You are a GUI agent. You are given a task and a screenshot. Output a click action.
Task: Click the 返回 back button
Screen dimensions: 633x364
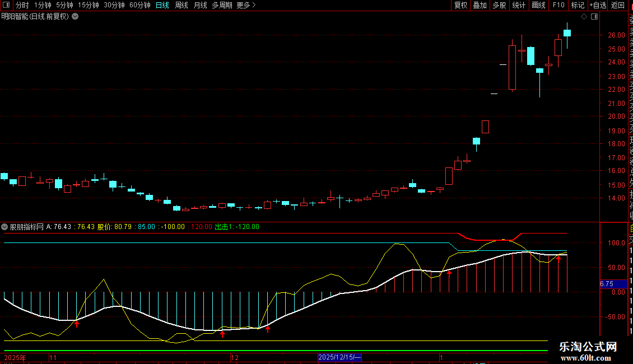[x=618, y=5]
